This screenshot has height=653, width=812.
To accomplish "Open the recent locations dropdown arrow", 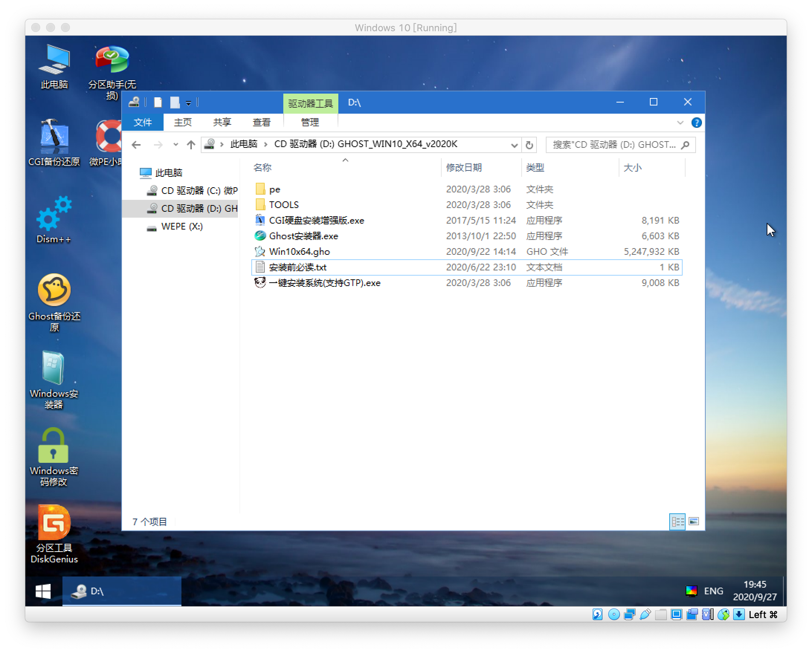I will coord(175,144).
